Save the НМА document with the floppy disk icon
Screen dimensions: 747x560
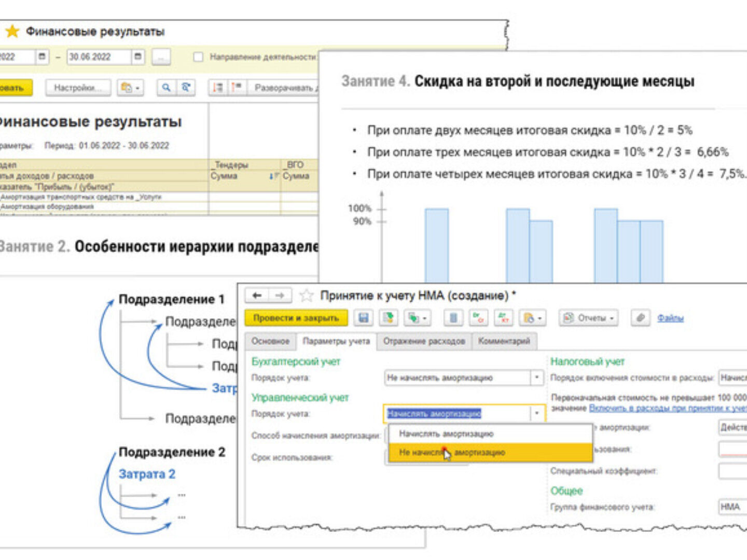point(364,318)
